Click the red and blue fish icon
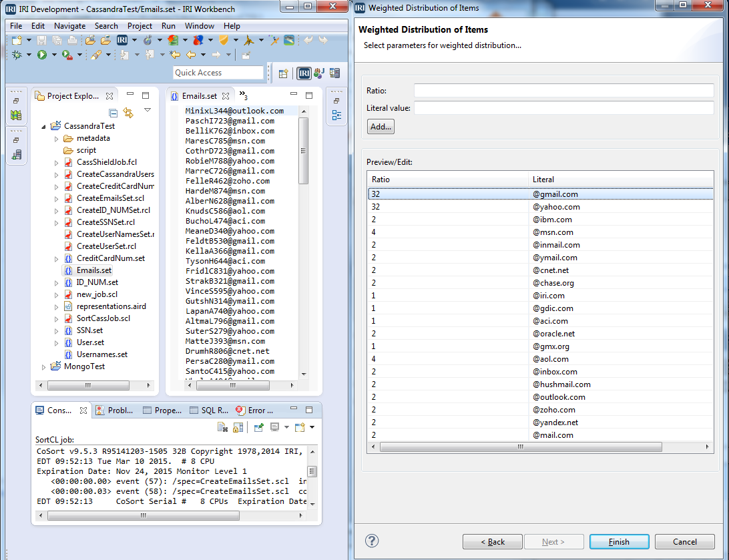The image size is (729, 560). click(198, 41)
